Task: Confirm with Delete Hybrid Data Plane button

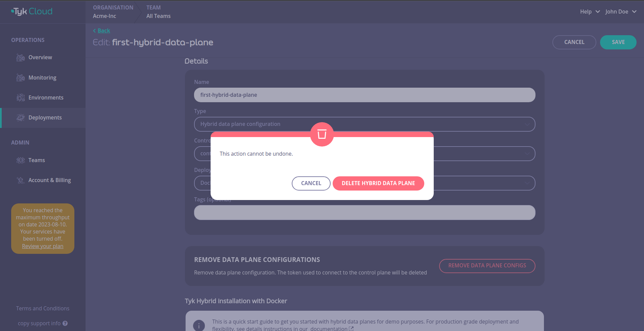Action: 378,183
